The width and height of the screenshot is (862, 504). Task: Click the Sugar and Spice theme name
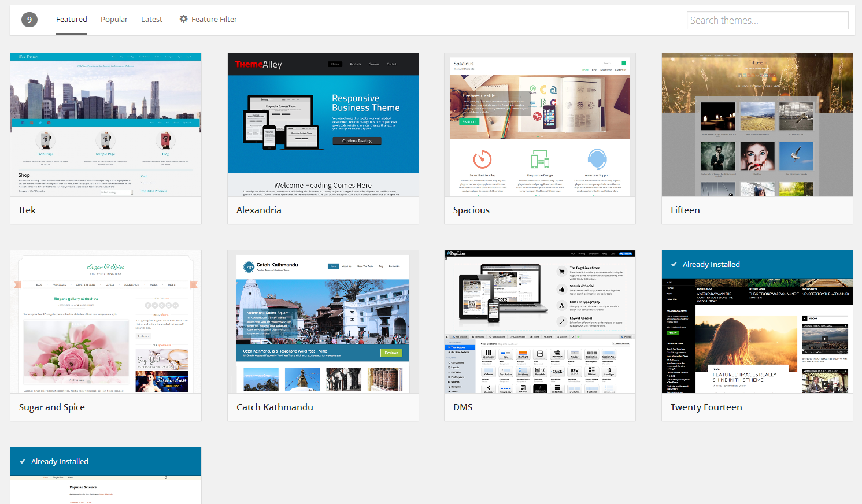coord(52,407)
